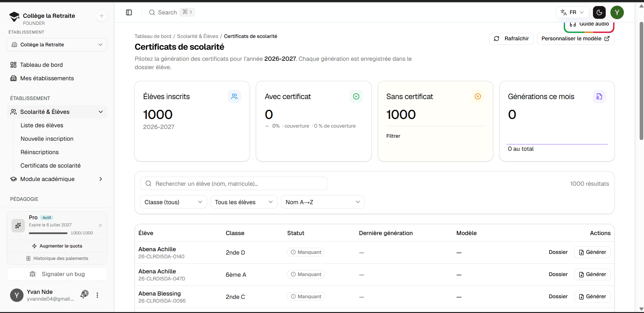This screenshot has height=313, width=644.
Task: Generate certificate for Abena Blessing
Action: pyautogui.click(x=592, y=297)
